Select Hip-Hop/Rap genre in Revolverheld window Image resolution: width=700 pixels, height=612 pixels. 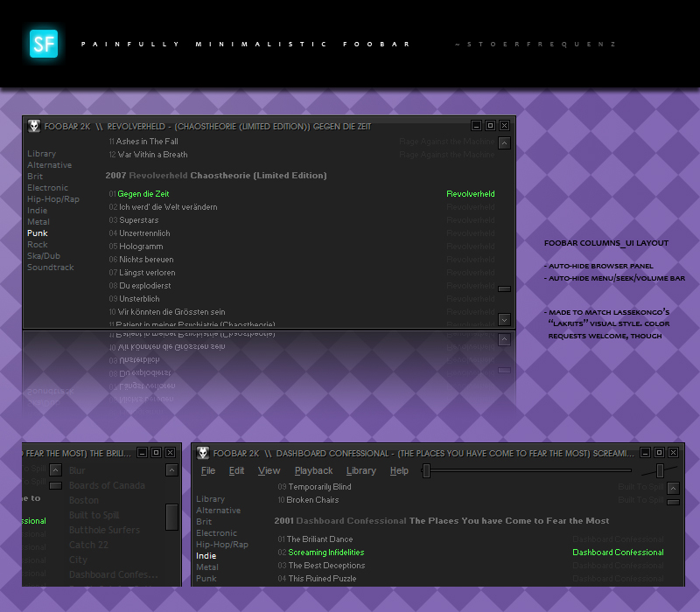point(53,199)
